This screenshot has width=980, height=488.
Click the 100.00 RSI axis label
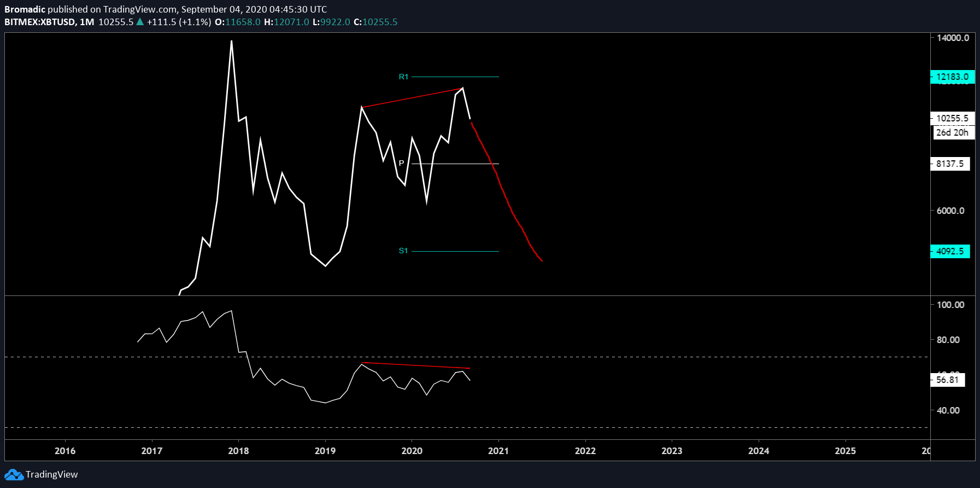(x=950, y=305)
